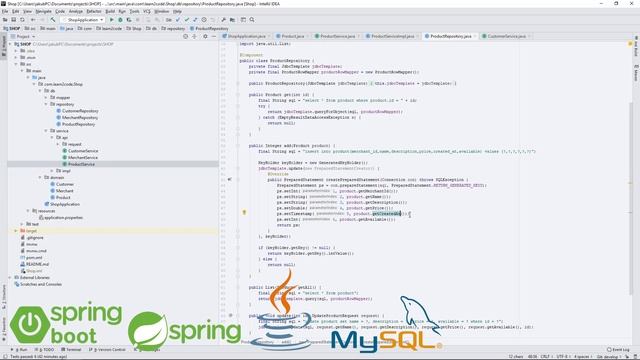Click the Git commit checkmark icon
640x360 pixels.
point(187,20)
